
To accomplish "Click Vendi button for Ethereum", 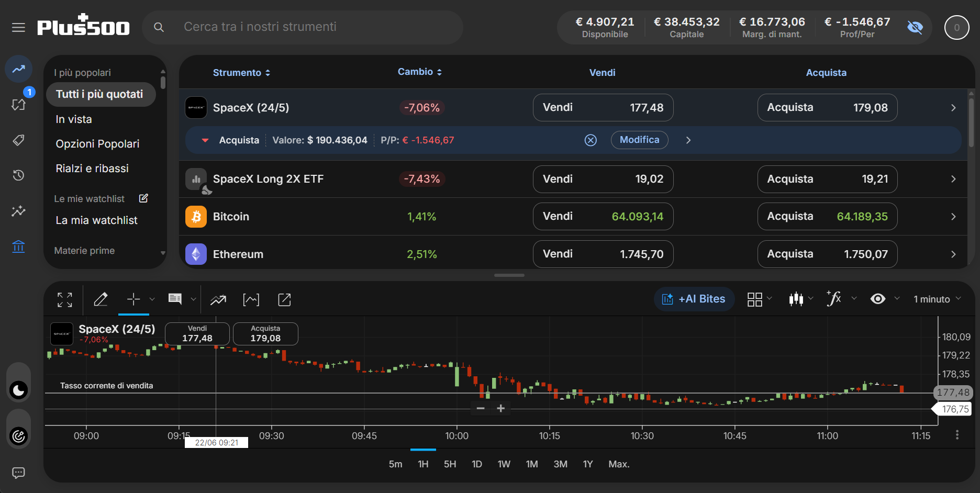I will 603,254.
